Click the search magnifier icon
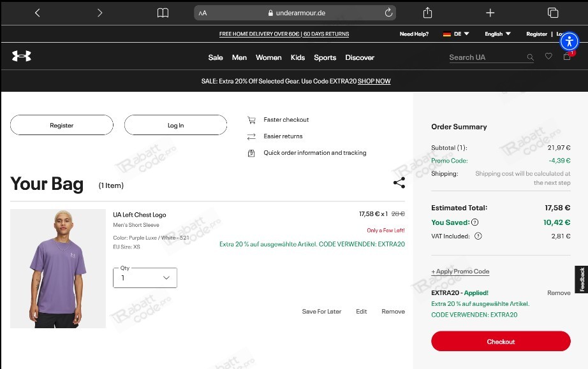The image size is (588, 369). point(530,57)
